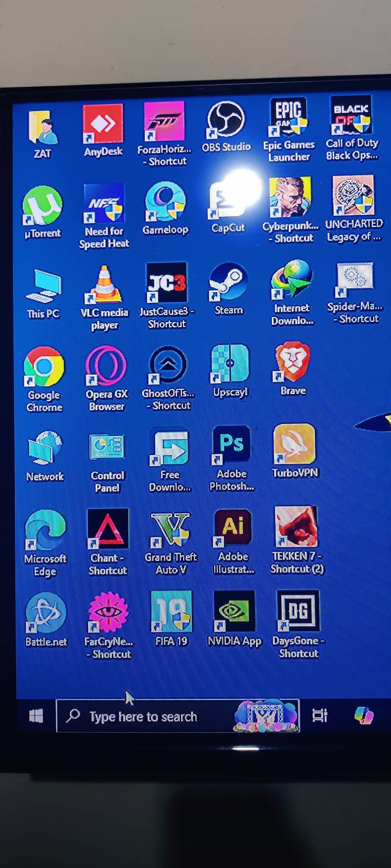Select the Control Panel icon
391x868 pixels.
point(107,447)
